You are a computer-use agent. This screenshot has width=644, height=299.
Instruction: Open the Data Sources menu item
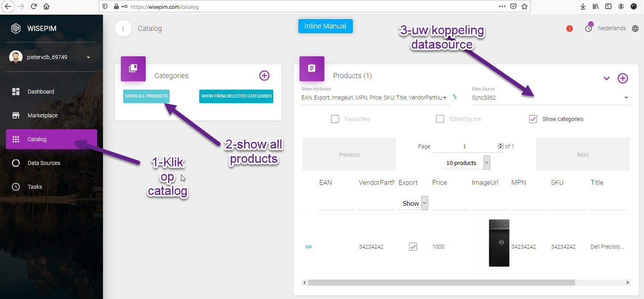click(x=51, y=163)
